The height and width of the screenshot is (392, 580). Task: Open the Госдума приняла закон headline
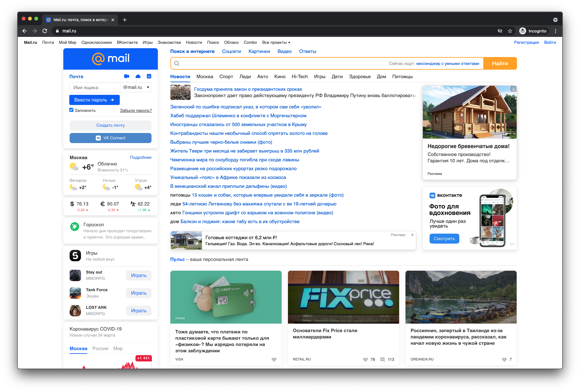coord(248,89)
